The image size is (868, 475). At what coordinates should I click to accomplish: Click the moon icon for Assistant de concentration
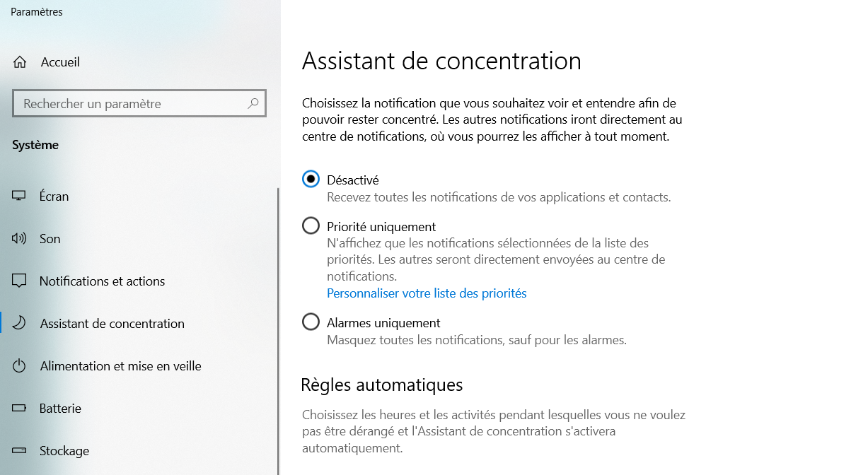tap(19, 324)
